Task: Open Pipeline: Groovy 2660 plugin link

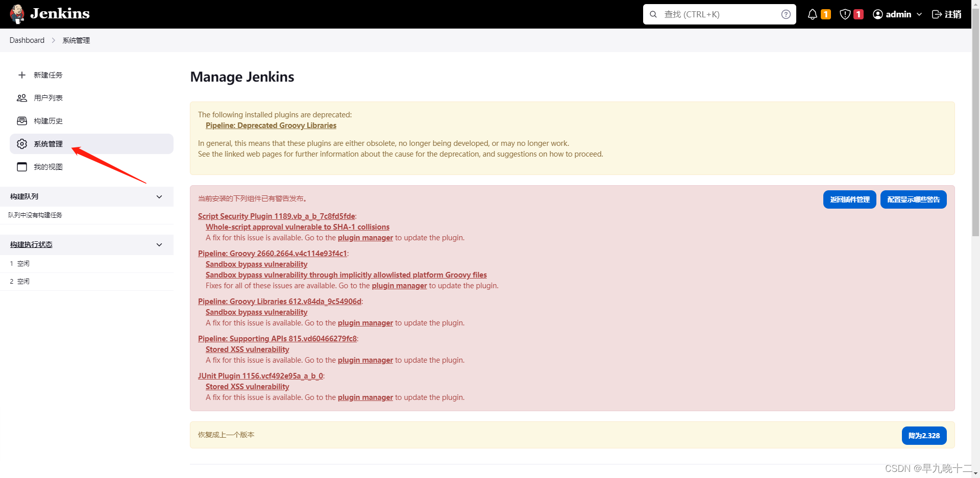Action: click(x=273, y=254)
